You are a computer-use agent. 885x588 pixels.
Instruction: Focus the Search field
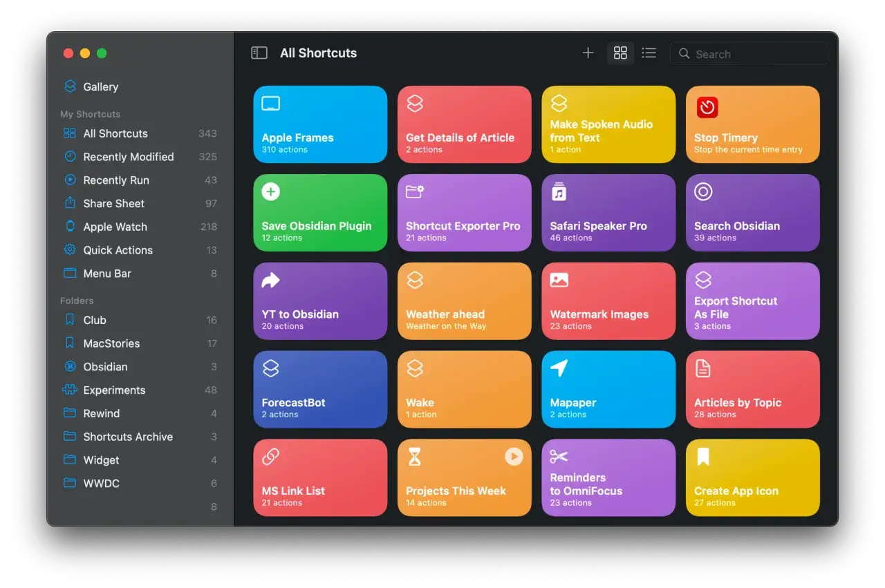[x=749, y=53]
